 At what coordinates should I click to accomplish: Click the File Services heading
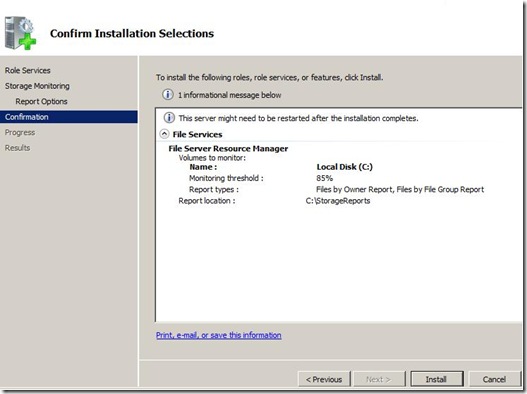coord(197,134)
